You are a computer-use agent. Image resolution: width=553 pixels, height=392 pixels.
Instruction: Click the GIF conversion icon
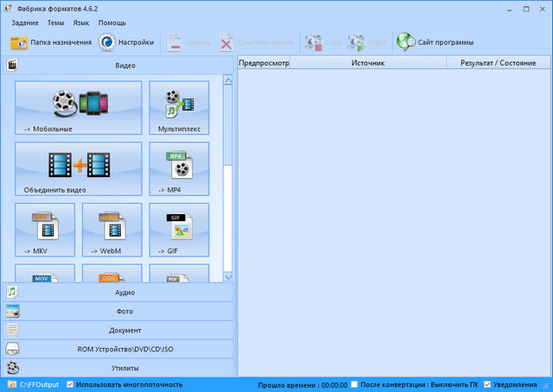[179, 229]
